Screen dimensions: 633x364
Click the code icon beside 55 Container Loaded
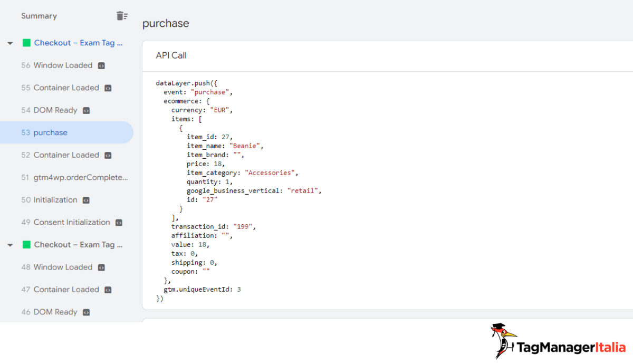coord(108,88)
